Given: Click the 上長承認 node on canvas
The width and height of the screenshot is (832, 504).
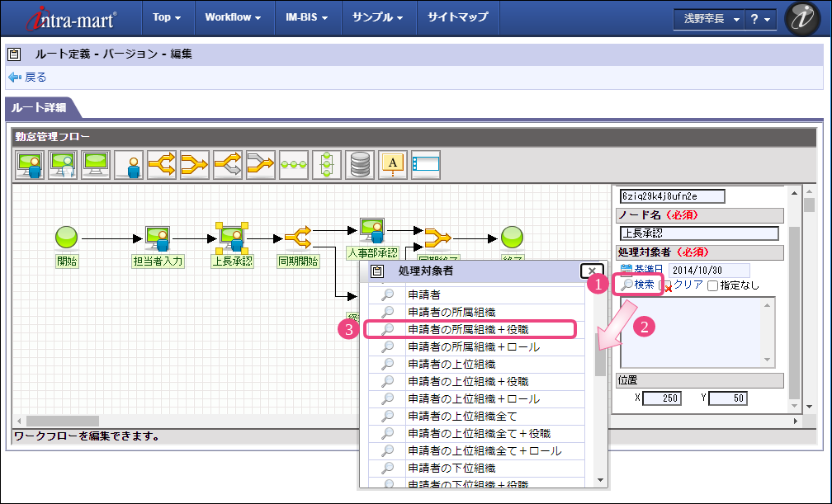Looking at the screenshot, I should click(x=232, y=238).
